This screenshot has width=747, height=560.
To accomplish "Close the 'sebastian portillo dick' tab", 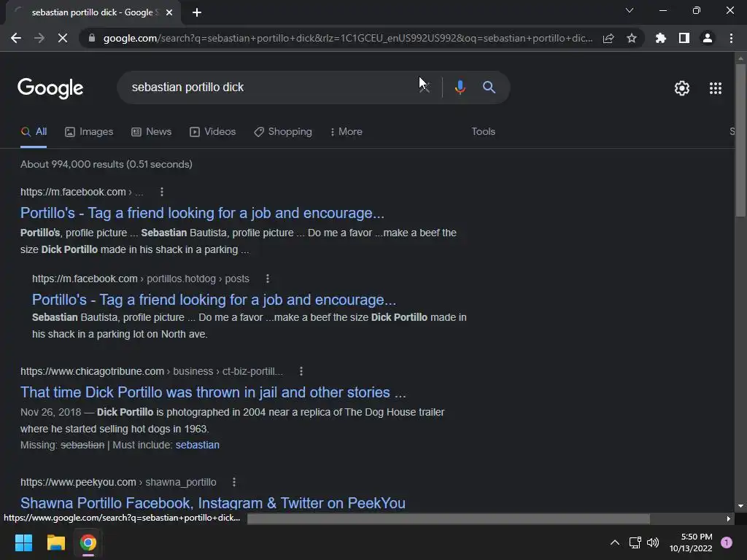I will [x=169, y=12].
